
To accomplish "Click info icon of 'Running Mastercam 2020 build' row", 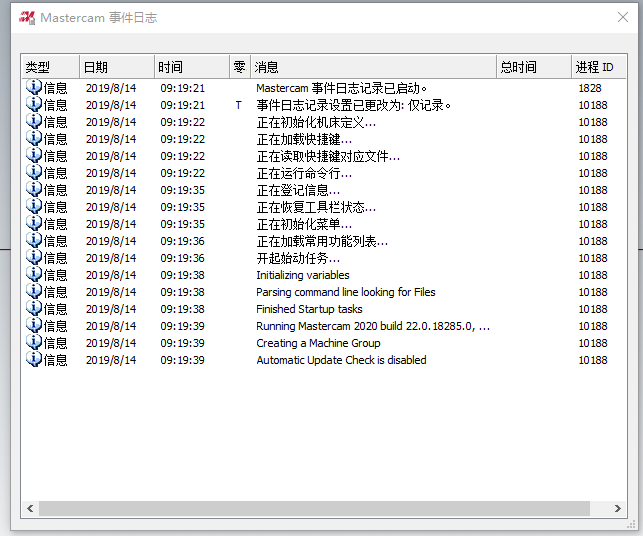I will [x=34, y=326].
